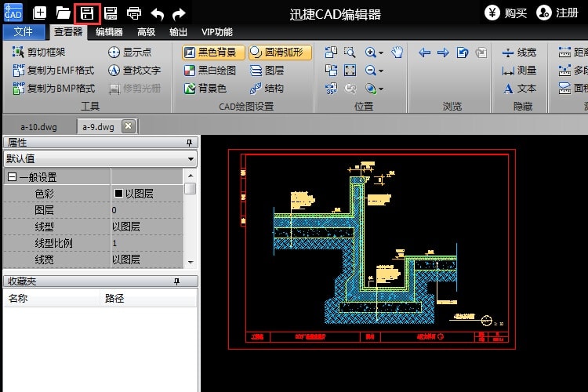Open the zoom in dropdown arrow
The height and width of the screenshot is (392, 588).
coord(380,53)
